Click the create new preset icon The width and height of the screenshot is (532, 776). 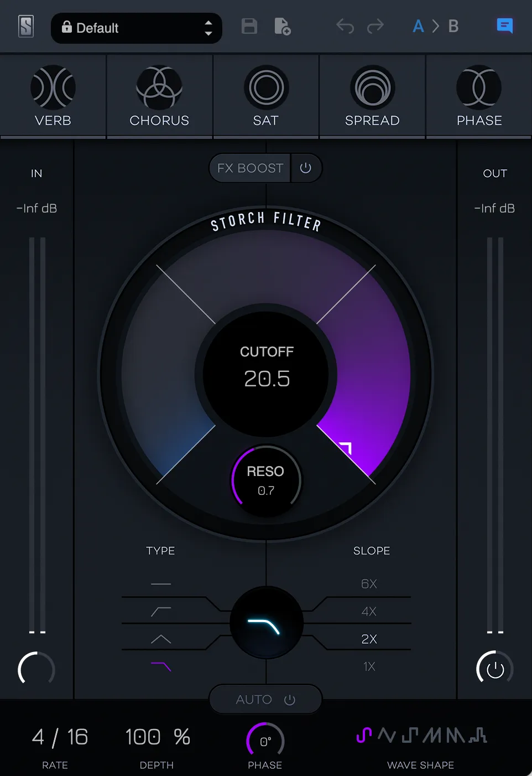coord(282,26)
